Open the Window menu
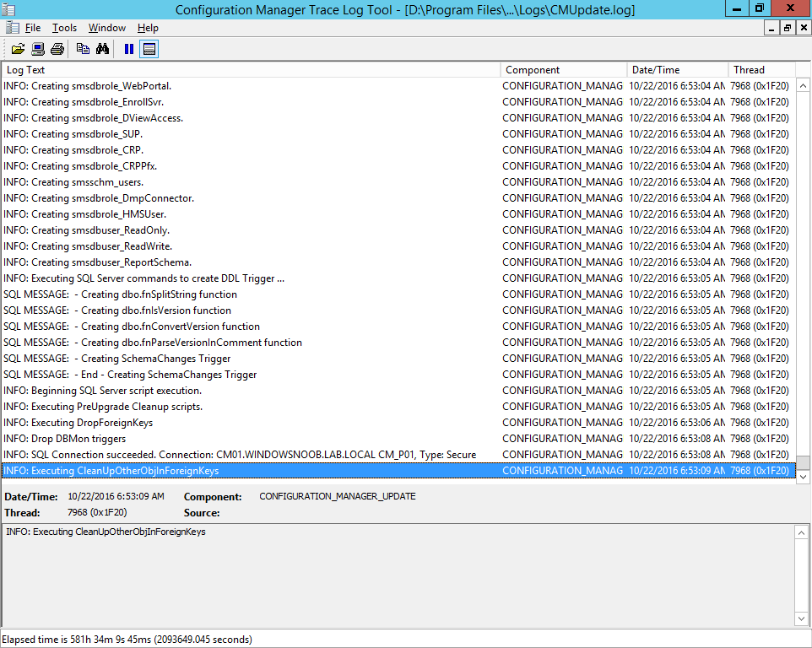The image size is (812, 648). 107,28
